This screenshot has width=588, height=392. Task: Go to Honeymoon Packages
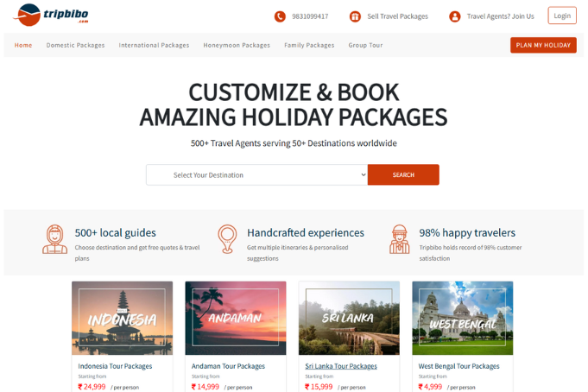[237, 45]
